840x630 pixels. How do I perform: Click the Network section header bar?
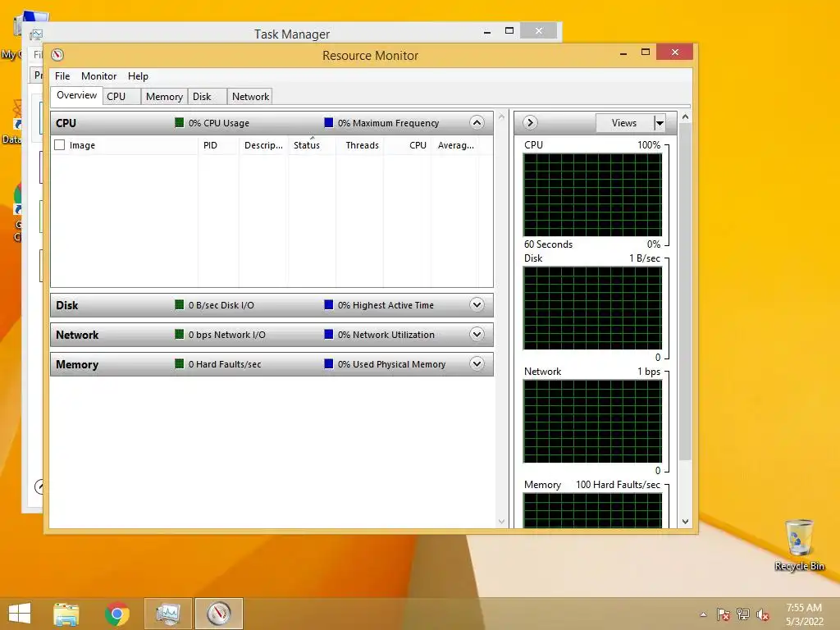[272, 335]
